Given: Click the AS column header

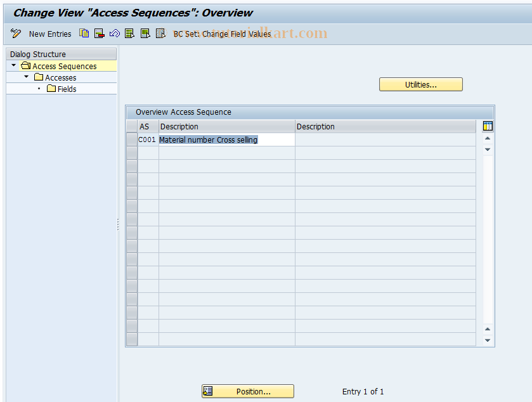Looking at the screenshot, I should [148, 127].
